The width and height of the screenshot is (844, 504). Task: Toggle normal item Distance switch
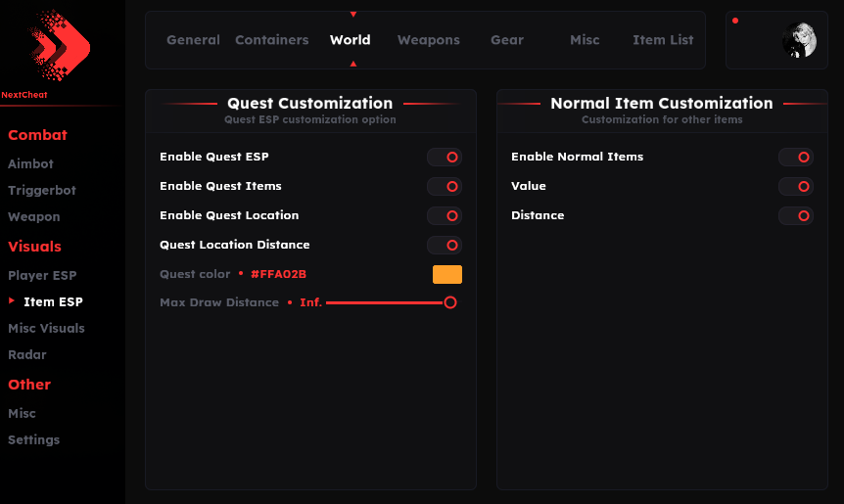pos(796,215)
